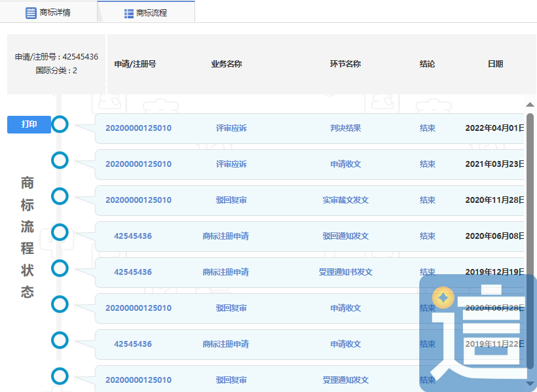537x392 pixels.
Task: Click the timeline circle for 实审裁文发文 row
Action: [x=60, y=196]
